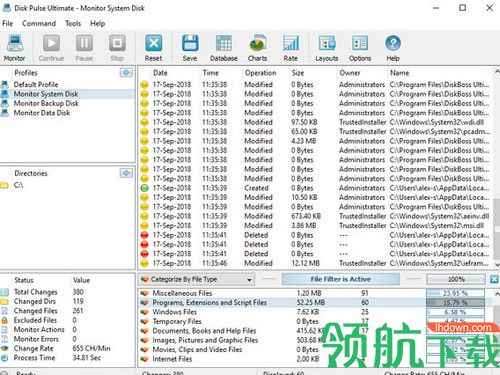Click the row with wdi.dll
The width and height of the screenshot is (500, 375).
tap(315, 122)
